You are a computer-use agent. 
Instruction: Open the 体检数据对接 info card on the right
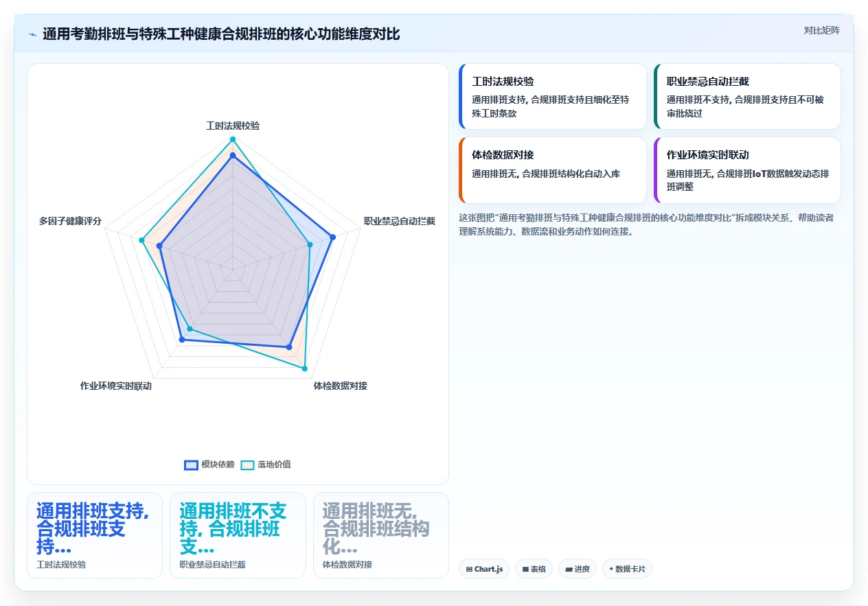553,170
